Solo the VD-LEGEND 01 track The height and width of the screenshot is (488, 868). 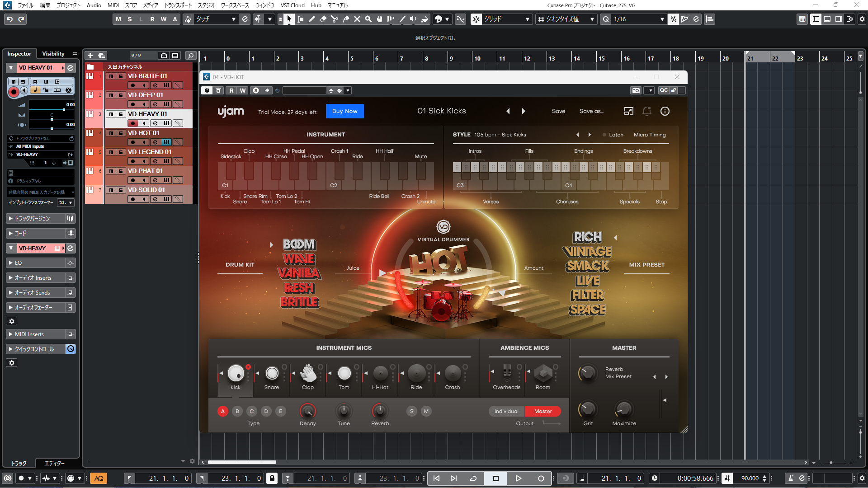point(121,152)
